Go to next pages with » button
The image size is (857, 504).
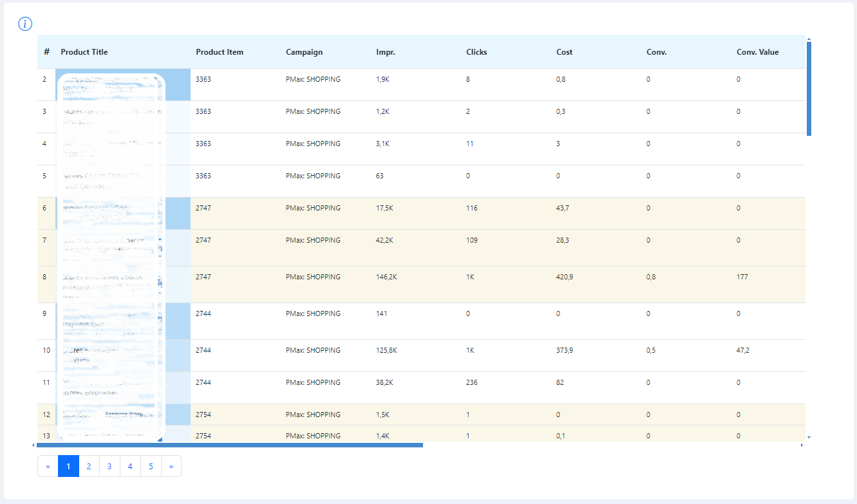point(171,466)
